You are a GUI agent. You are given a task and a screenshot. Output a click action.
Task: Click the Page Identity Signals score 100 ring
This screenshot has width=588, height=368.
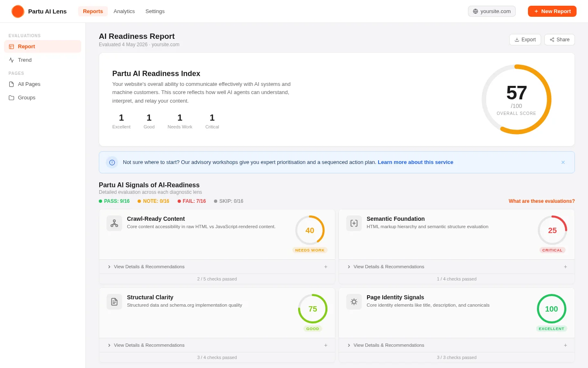(x=552, y=309)
